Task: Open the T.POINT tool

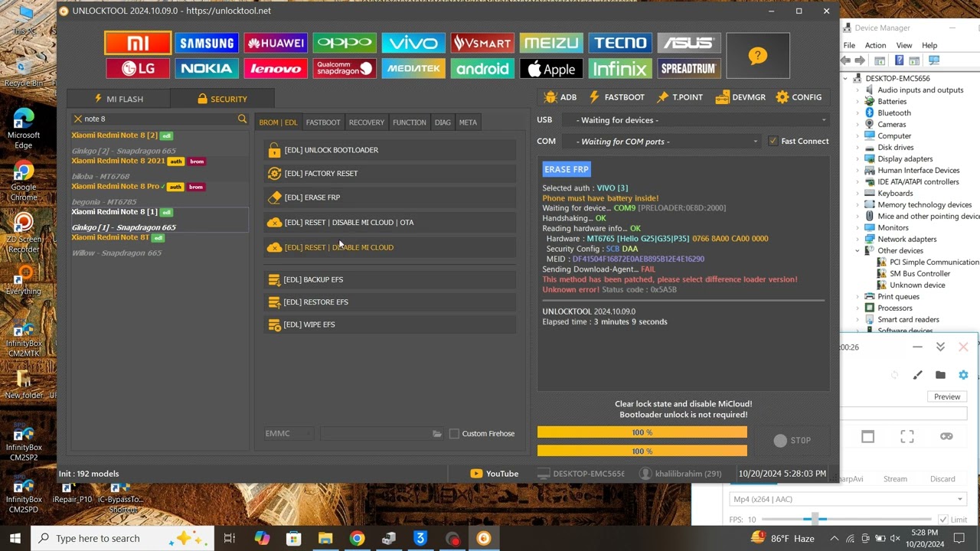Action: pos(680,97)
